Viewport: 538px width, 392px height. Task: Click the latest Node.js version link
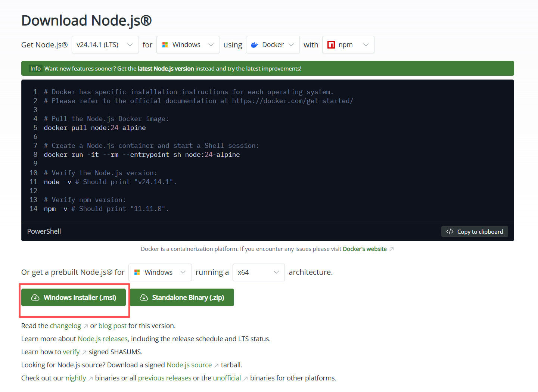166,69
